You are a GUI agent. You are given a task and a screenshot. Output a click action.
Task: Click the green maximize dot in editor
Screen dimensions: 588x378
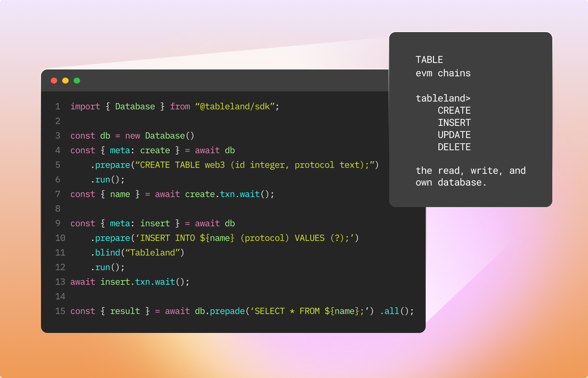(x=77, y=80)
